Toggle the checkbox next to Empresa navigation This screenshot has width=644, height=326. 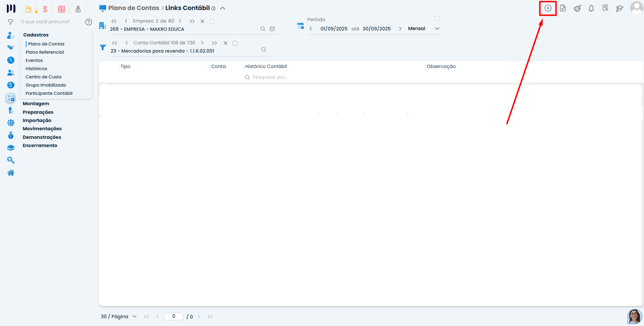(212, 21)
